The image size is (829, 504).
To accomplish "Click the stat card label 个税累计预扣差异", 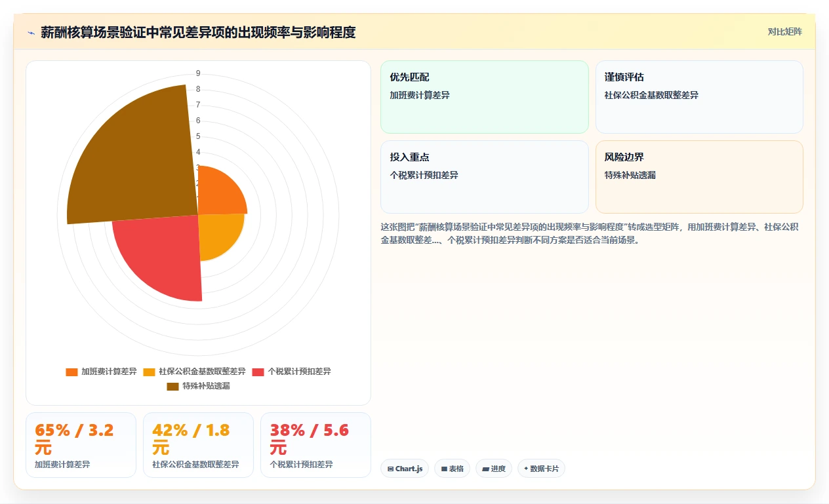I will tap(301, 465).
